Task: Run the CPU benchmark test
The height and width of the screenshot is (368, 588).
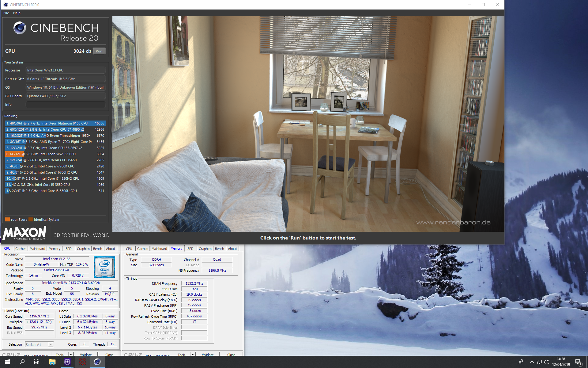Action: point(99,51)
